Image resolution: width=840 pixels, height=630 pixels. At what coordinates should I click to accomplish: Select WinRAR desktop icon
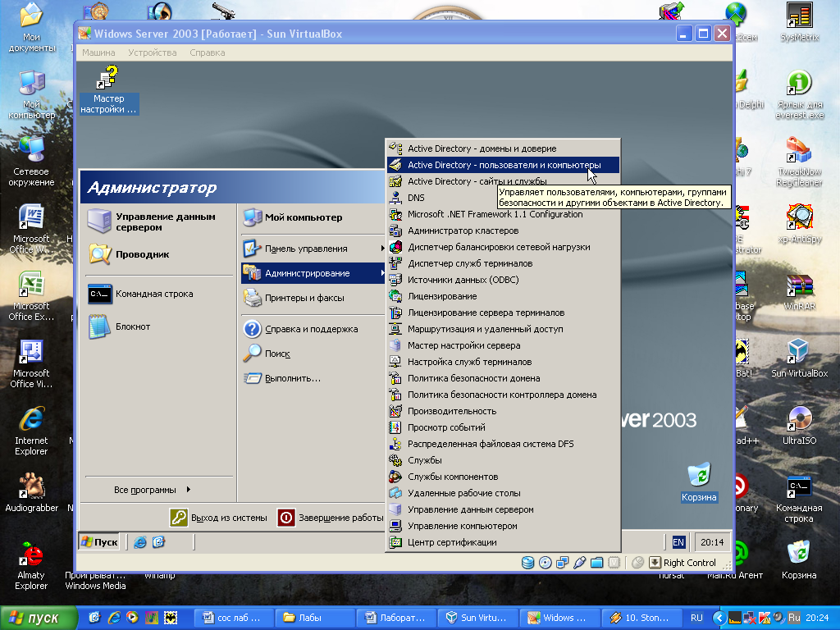799,292
